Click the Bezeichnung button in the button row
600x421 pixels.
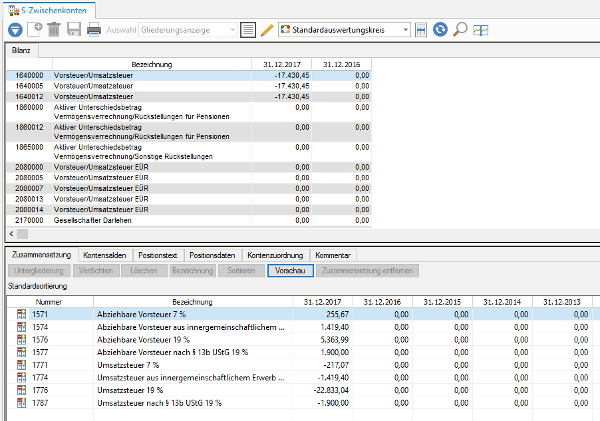click(x=193, y=271)
